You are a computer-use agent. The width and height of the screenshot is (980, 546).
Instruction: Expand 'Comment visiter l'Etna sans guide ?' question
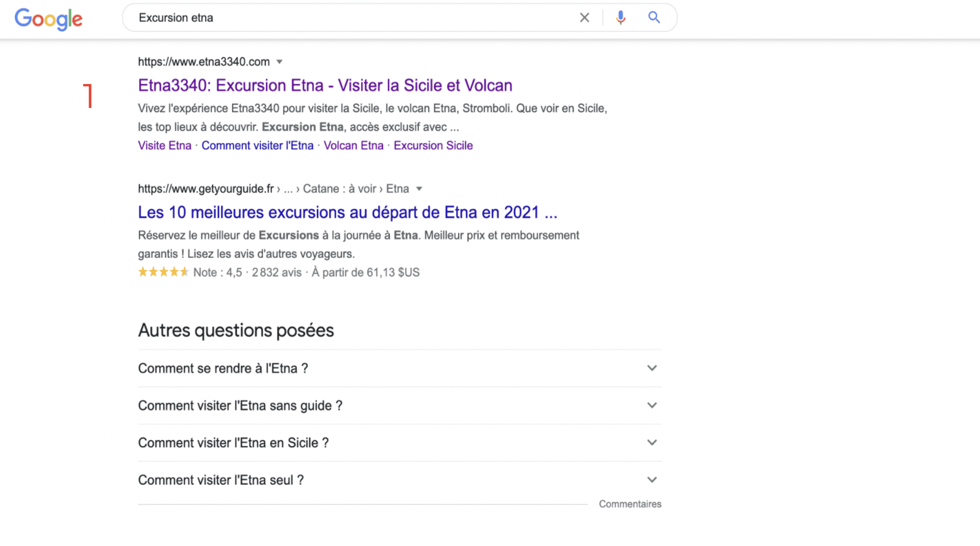(x=400, y=406)
